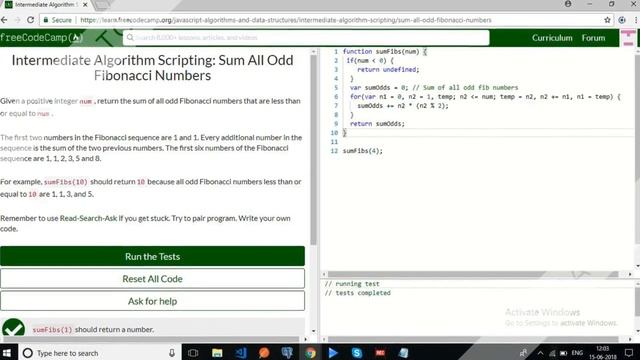Click the Ask for help button
640x360 pixels.
click(x=152, y=301)
